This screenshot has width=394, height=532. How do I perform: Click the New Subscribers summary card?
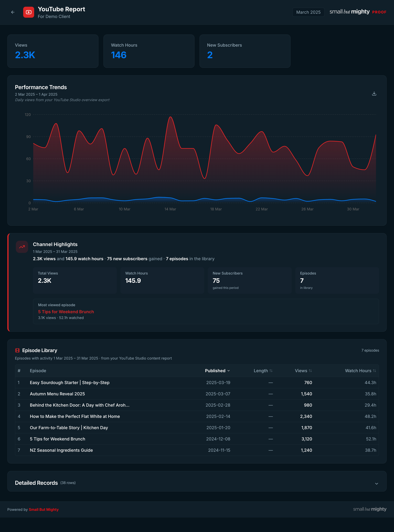pos(245,51)
